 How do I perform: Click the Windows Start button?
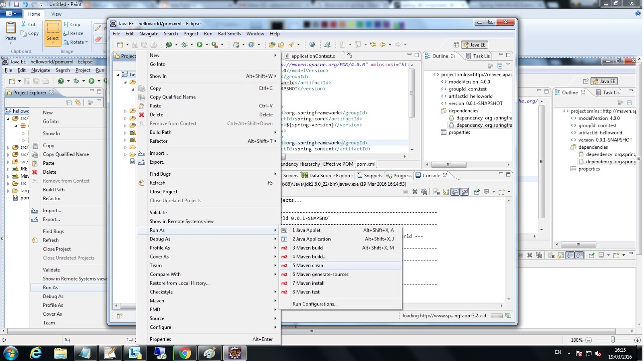[11, 353]
